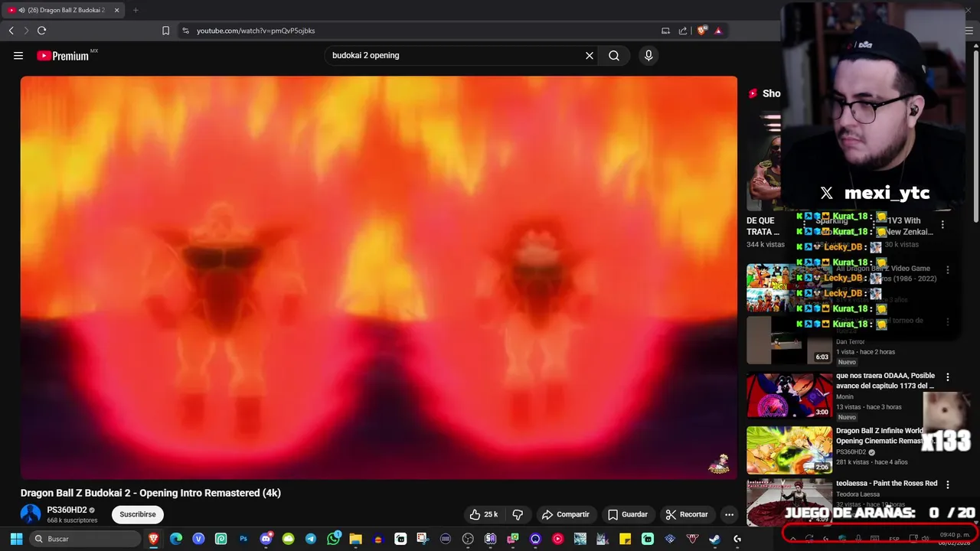Open picture-in-picture icon in address bar
Screen dimensions: 980x551
click(x=665, y=31)
